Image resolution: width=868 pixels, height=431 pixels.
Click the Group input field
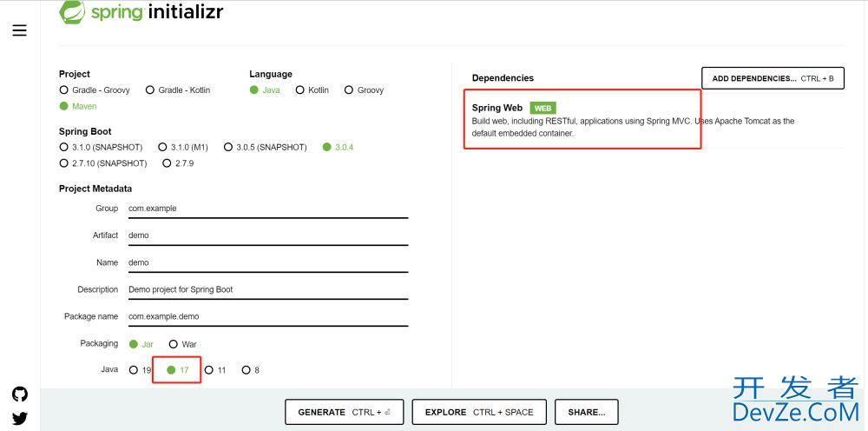click(x=268, y=209)
